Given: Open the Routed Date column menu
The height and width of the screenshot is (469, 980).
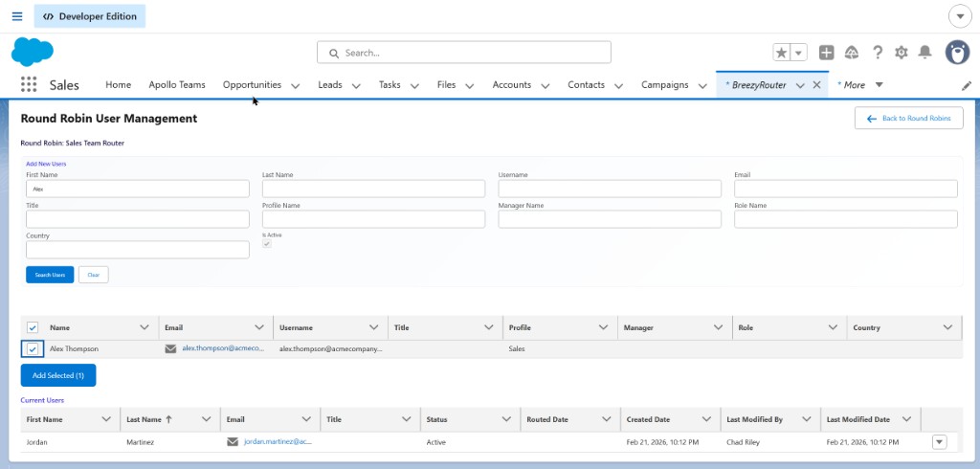Looking at the screenshot, I should point(606,419).
